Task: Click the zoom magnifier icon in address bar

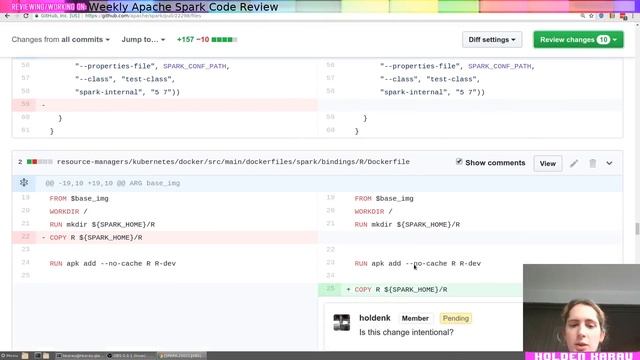Action: [x=583, y=16]
